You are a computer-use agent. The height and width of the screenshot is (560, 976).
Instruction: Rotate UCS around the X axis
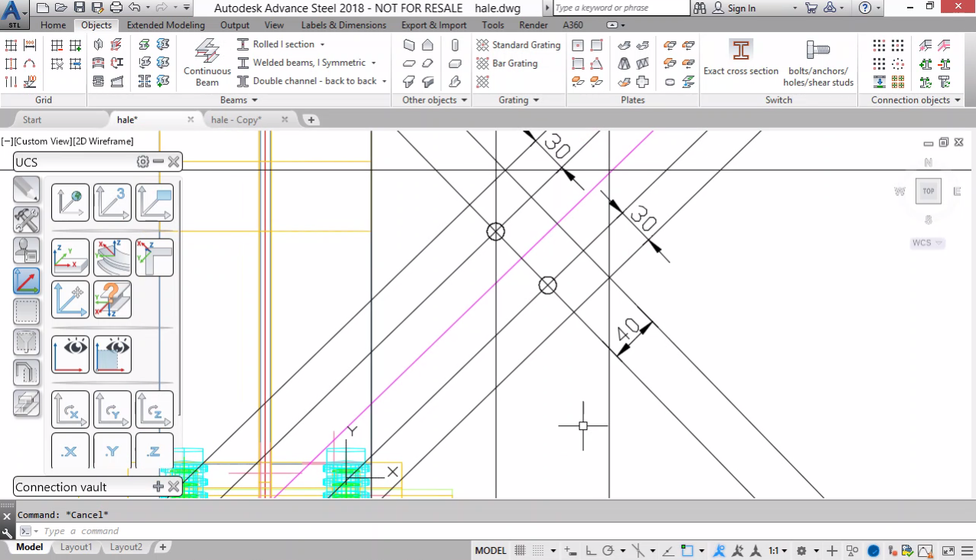pos(70,409)
